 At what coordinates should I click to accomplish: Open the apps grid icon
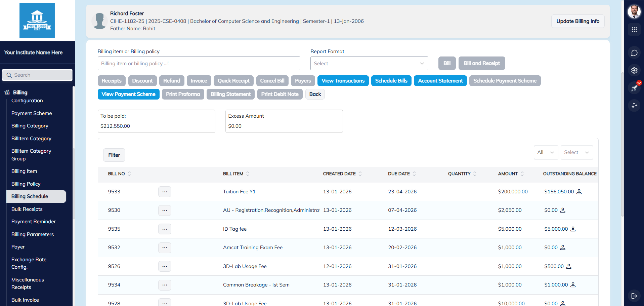pos(634,30)
